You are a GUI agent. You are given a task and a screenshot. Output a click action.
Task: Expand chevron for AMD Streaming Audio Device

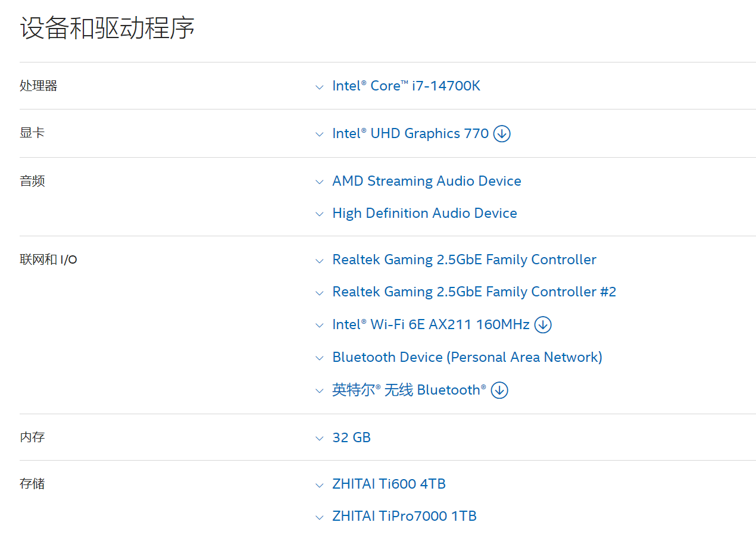(320, 182)
